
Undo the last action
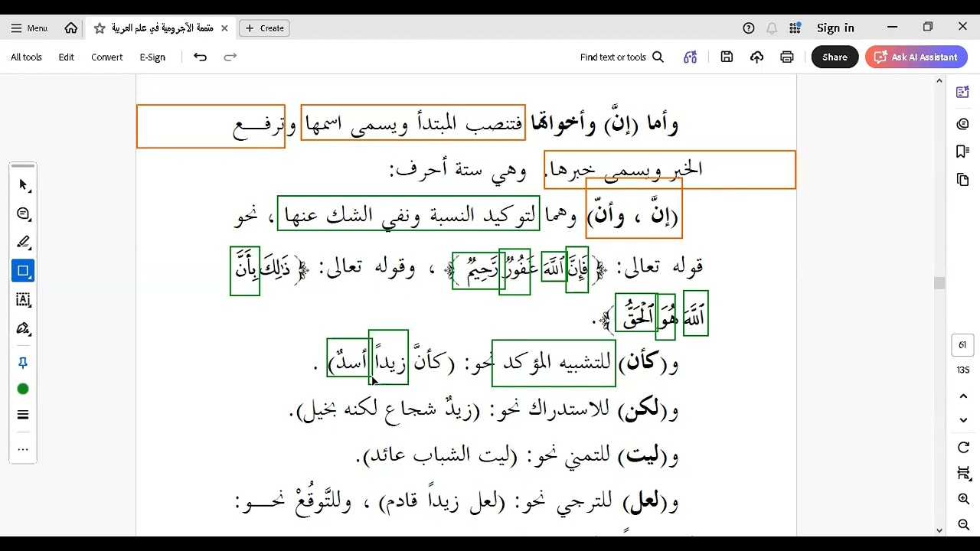[x=200, y=57]
